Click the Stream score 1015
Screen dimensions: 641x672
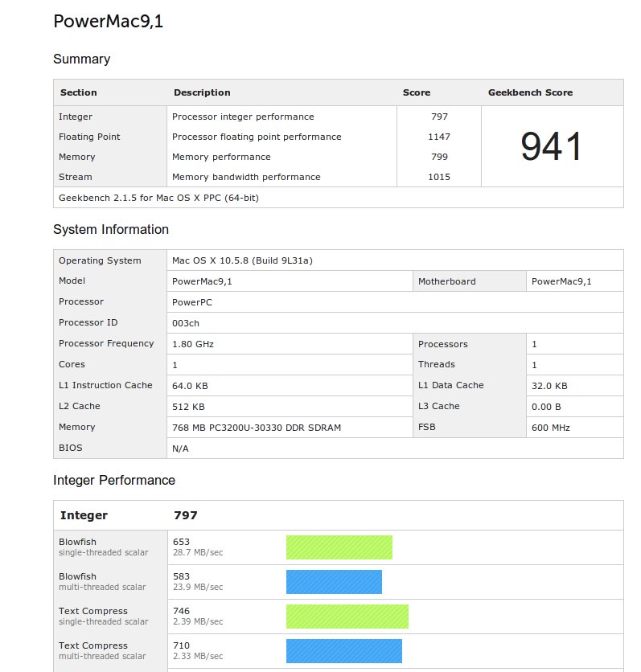pyautogui.click(x=439, y=177)
